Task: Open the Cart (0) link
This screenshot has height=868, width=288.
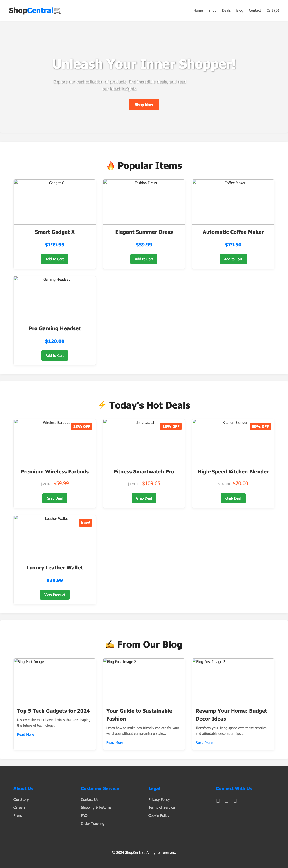Action: click(x=272, y=10)
